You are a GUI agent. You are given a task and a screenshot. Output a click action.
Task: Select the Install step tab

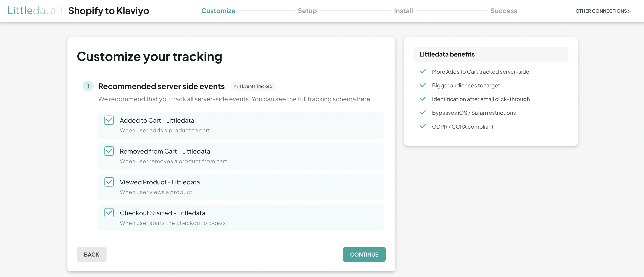coord(403,11)
